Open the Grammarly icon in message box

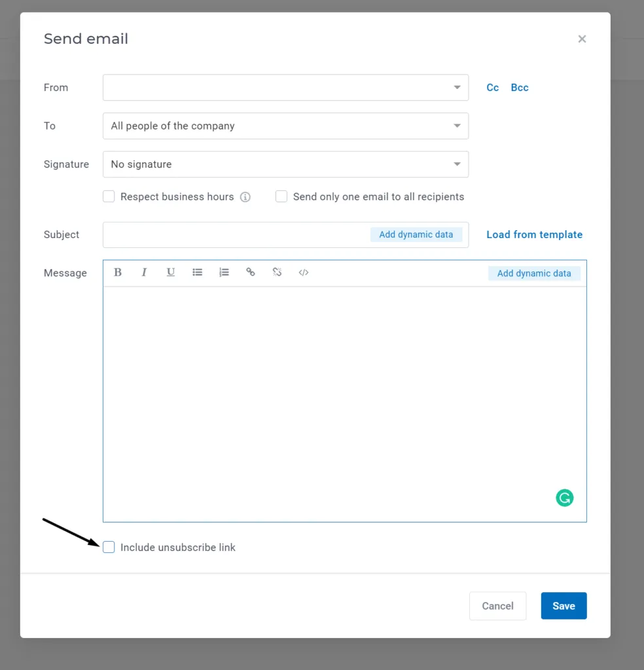click(565, 498)
